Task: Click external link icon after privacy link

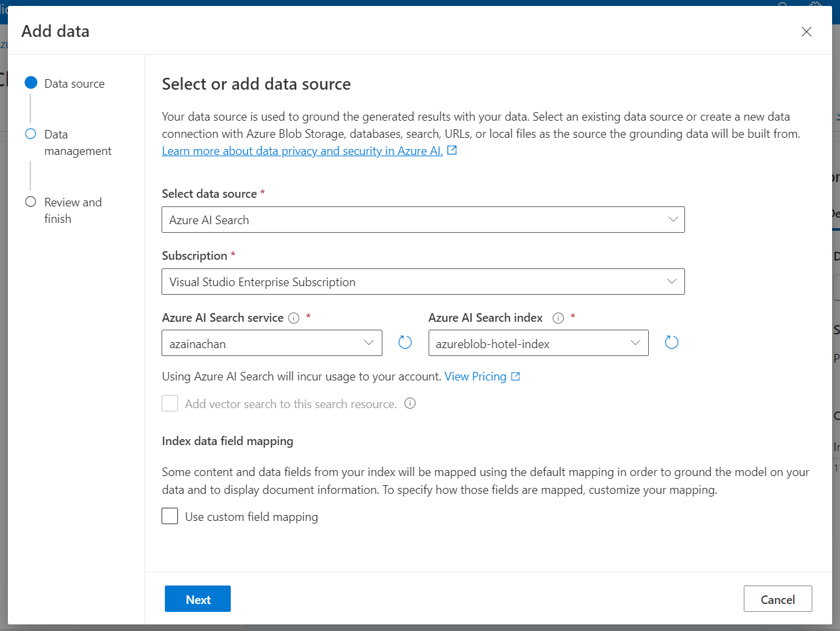Action: tap(452, 150)
